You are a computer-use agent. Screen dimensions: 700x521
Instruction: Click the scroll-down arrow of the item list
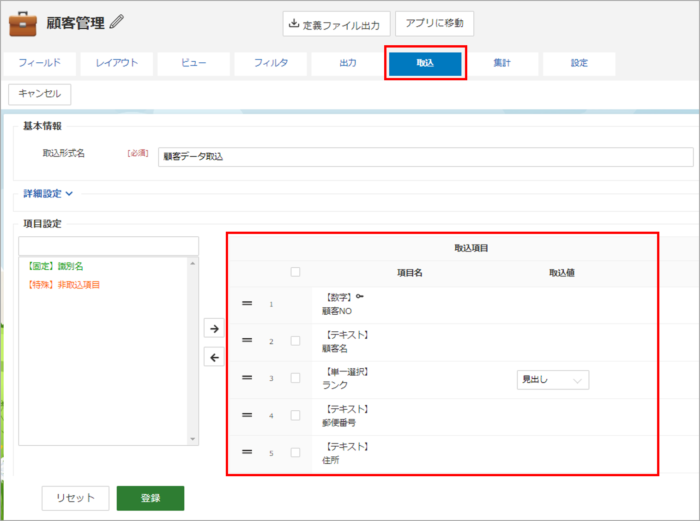pyautogui.click(x=193, y=439)
